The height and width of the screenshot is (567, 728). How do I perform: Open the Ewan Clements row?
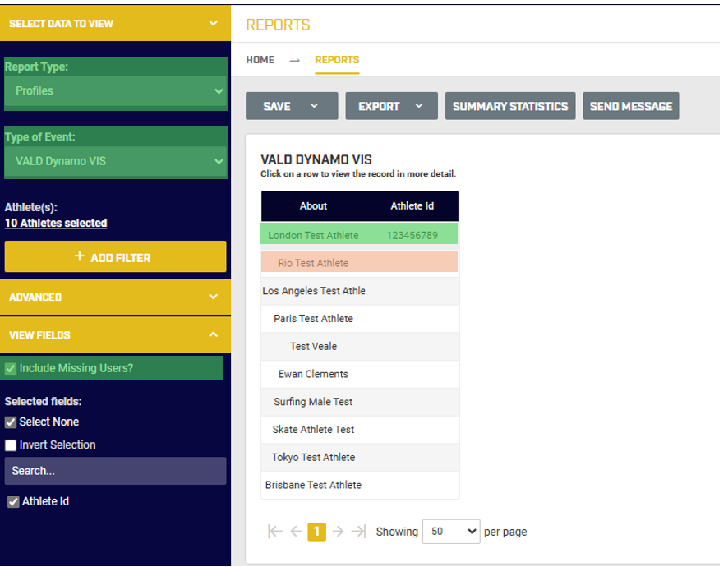360,374
